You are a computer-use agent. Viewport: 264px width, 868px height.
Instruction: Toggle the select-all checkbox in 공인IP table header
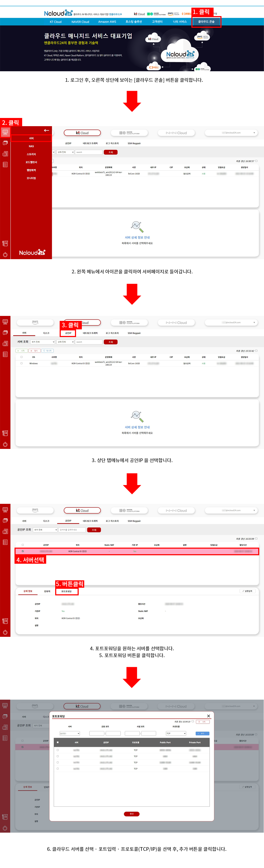click(23, 545)
